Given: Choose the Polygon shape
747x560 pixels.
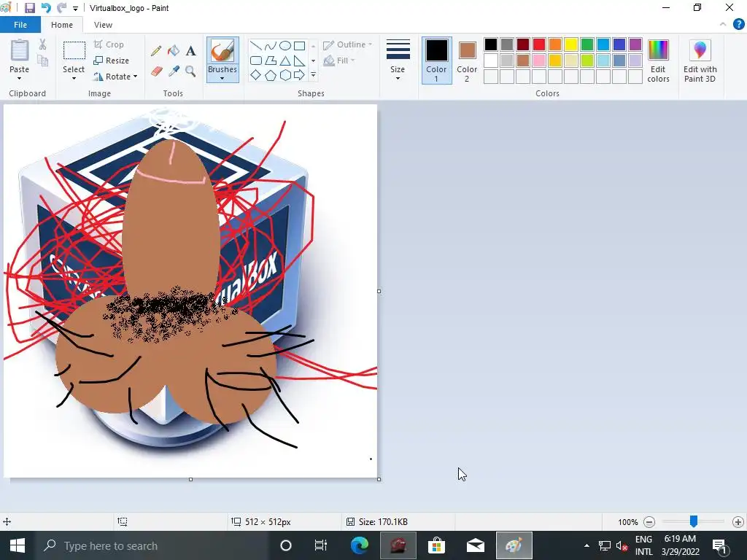Looking at the screenshot, I should tap(270, 61).
